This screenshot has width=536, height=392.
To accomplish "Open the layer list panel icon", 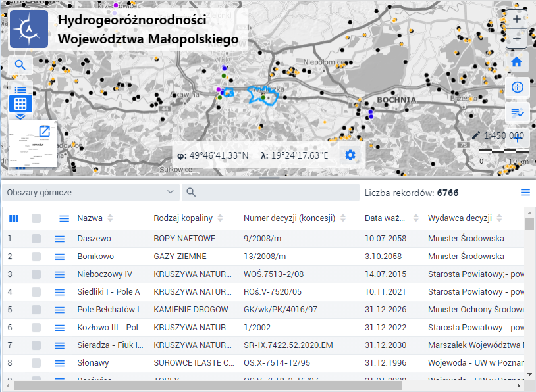I will pos(20,89).
